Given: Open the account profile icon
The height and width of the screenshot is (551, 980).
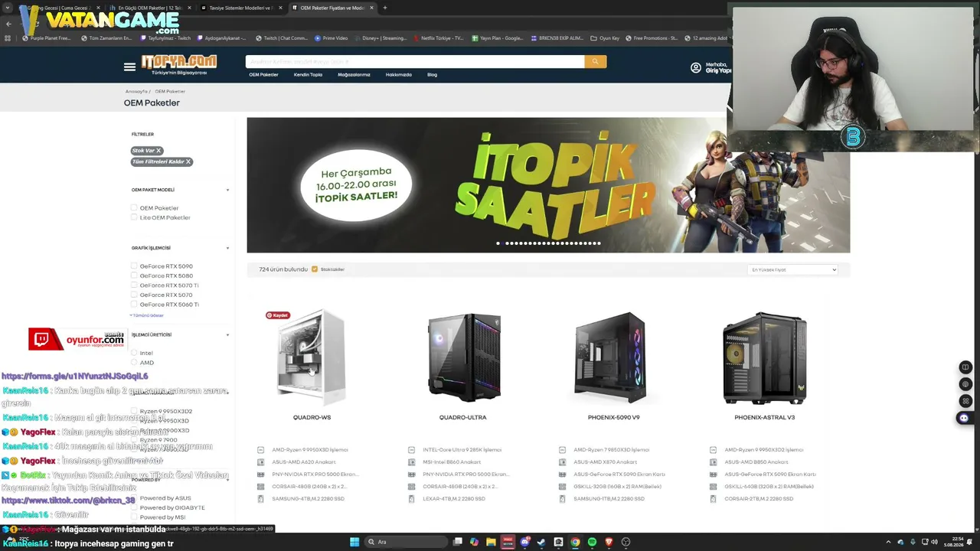Looking at the screenshot, I should click(x=695, y=67).
